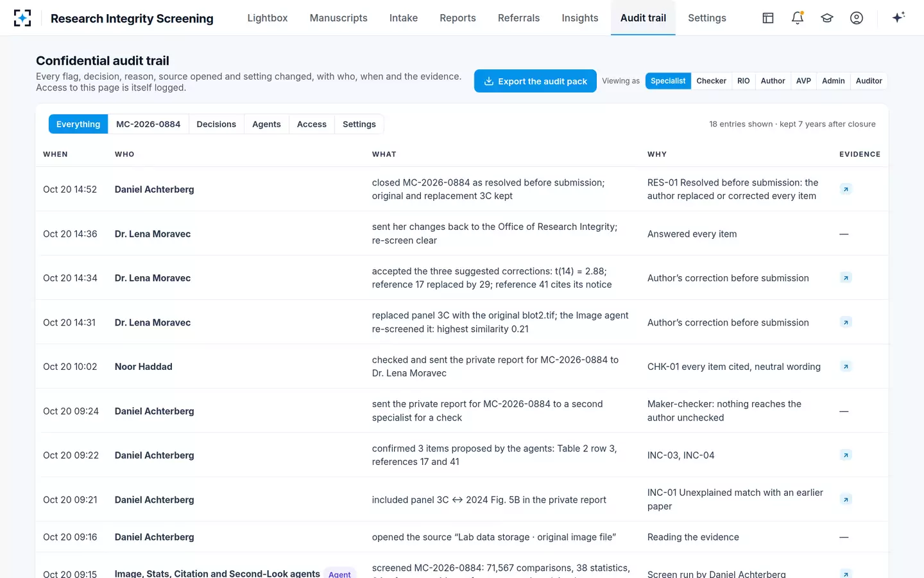This screenshot has height=578, width=924.
Task: Switch viewing role to Admin
Action: [834, 81]
